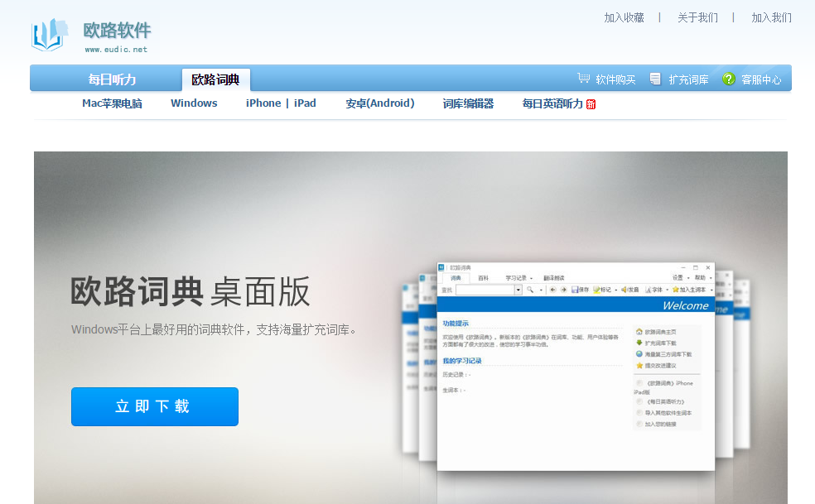Click the magnifying glass search icon
Viewport: 815px width, 504px height.
tap(528, 290)
